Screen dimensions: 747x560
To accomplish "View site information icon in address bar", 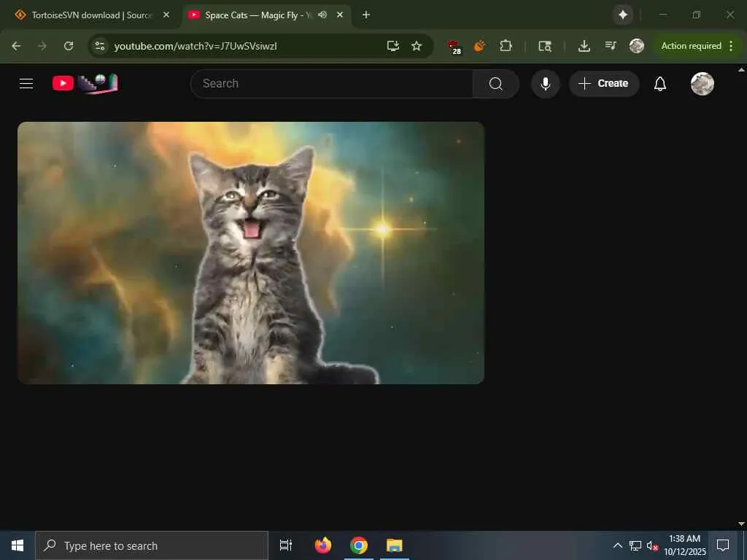I will [x=99, y=46].
